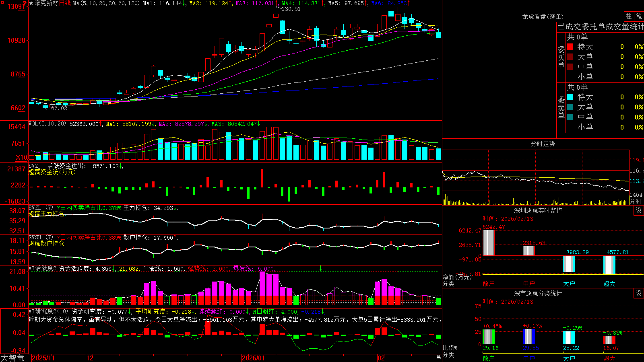
Task: Click the 中户 bar valued 2318.63
Action: [529, 251]
